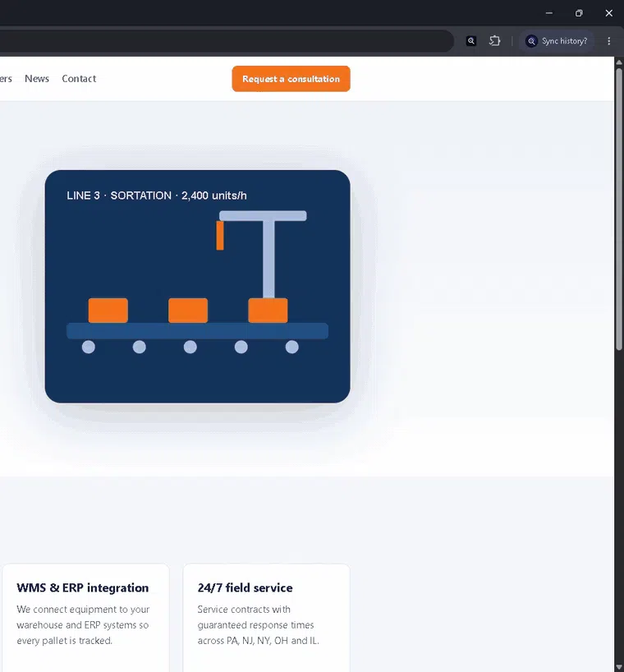
Task: Click the conveyor sortation illustration card
Action: pos(197,286)
